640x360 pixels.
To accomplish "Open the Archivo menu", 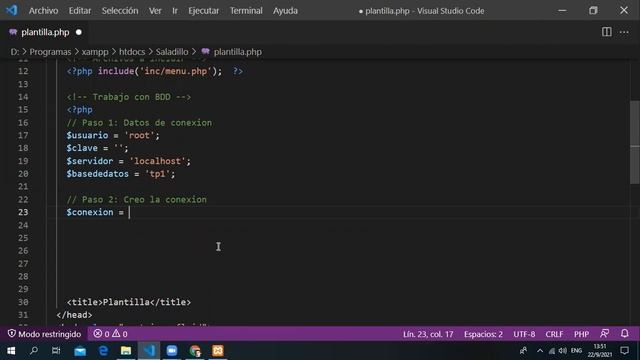I will click(x=43, y=11).
